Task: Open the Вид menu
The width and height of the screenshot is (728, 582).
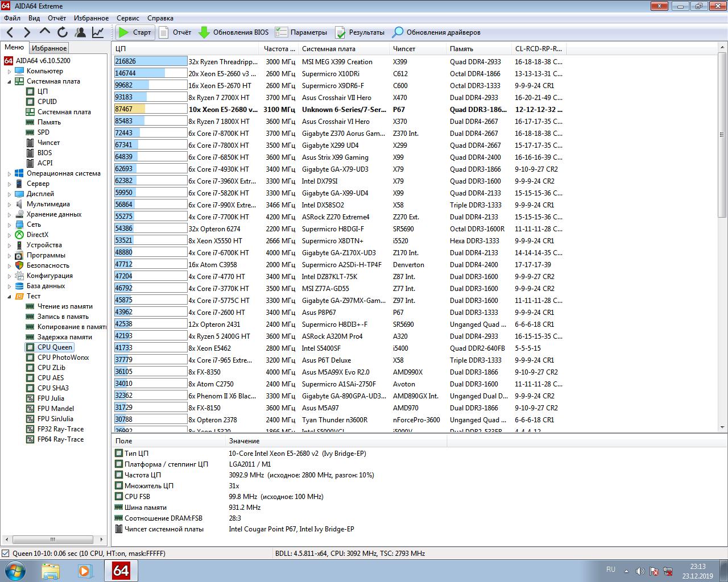Action: click(34, 18)
